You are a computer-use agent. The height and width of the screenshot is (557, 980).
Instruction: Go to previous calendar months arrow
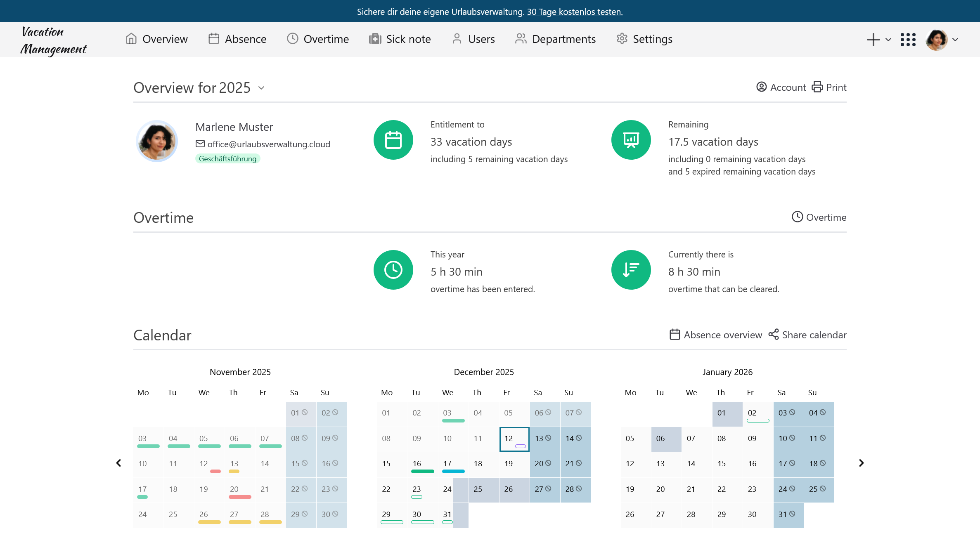[x=119, y=463]
